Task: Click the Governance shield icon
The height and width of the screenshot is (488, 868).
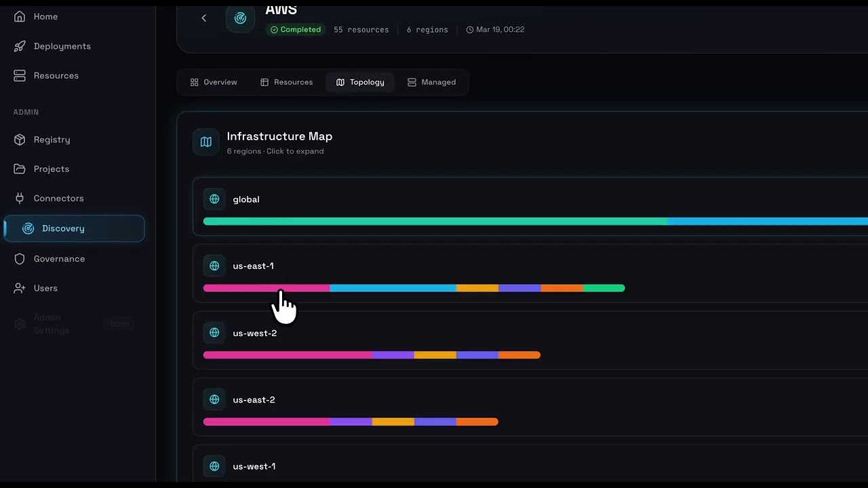Action: (20, 259)
